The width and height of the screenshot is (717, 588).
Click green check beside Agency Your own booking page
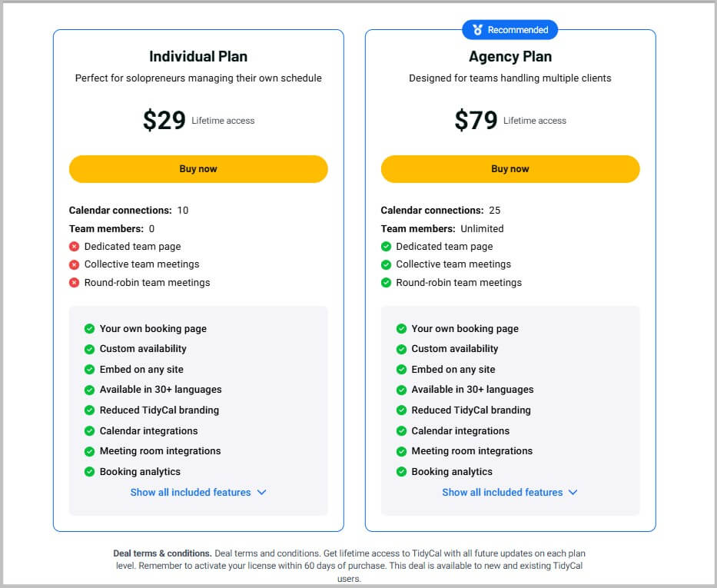pyautogui.click(x=401, y=329)
